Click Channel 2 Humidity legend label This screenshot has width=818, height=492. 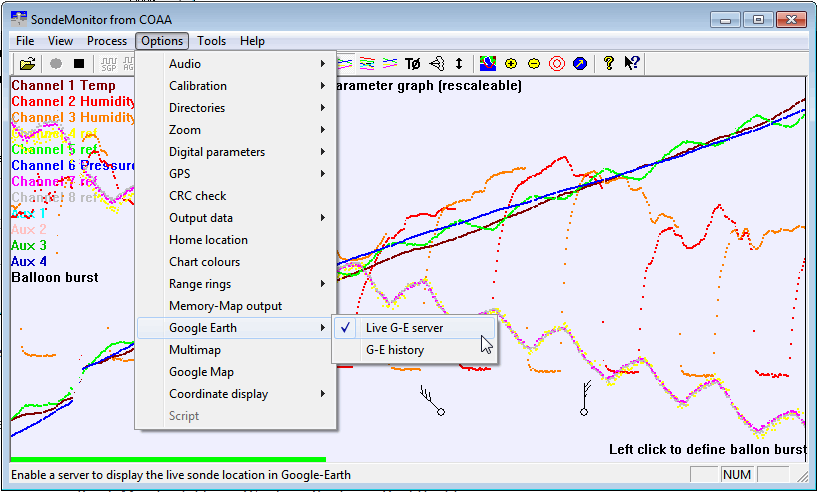tap(73, 101)
